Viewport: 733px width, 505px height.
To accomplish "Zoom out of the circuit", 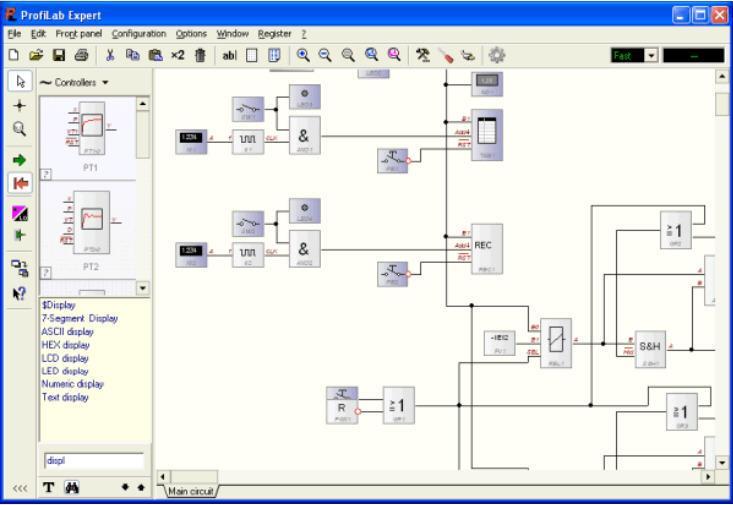I will tap(325, 55).
